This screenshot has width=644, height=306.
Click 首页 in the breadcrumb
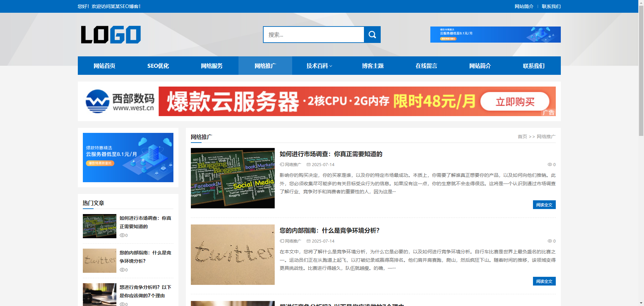pos(522,137)
